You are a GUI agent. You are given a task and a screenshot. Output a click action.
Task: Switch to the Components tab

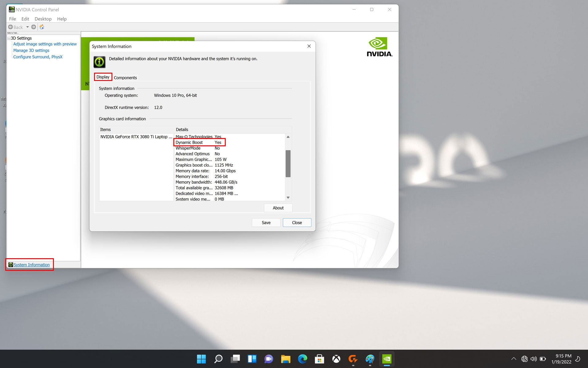tap(125, 78)
